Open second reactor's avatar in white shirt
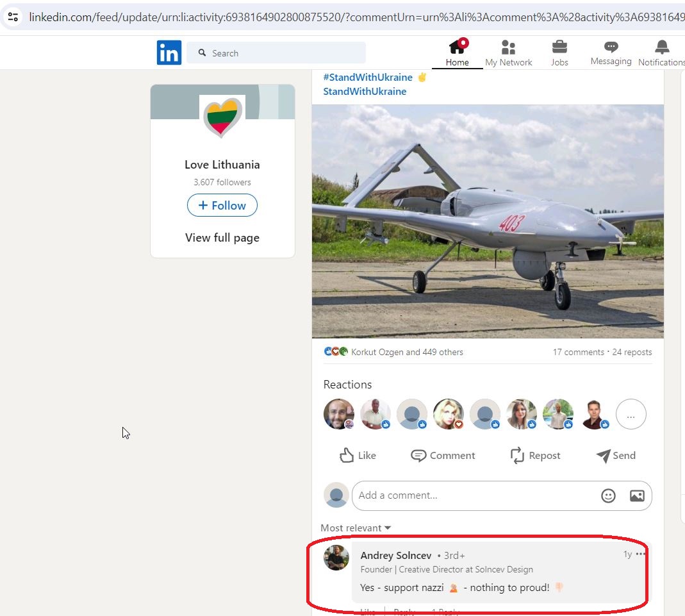 click(x=376, y=414)
